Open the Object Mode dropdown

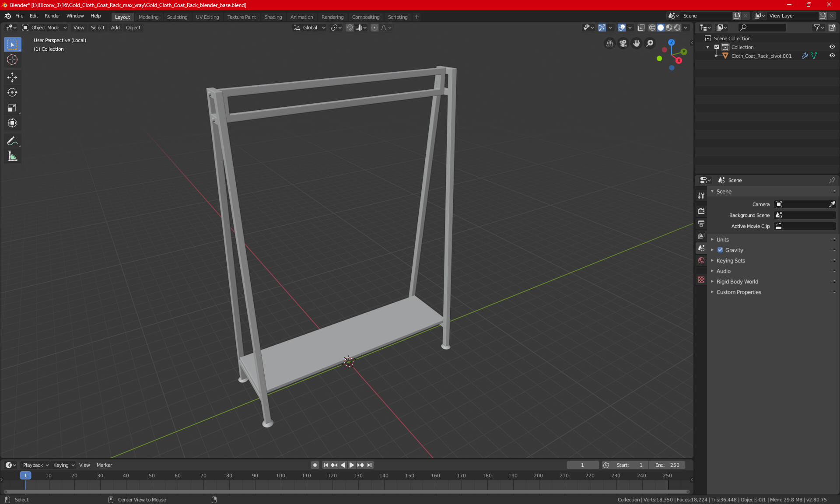tap(45, 28)
